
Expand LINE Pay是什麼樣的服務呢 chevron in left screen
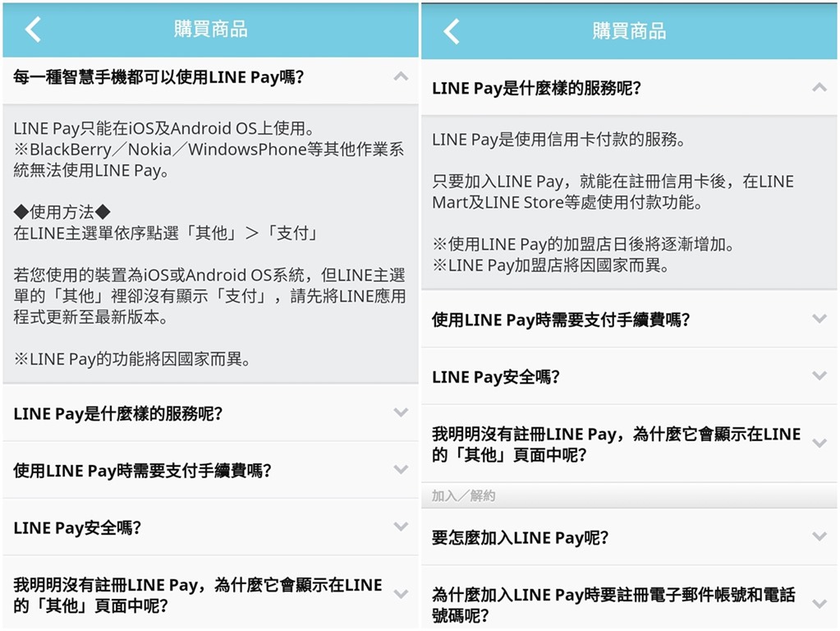click(x=401, y=412)
